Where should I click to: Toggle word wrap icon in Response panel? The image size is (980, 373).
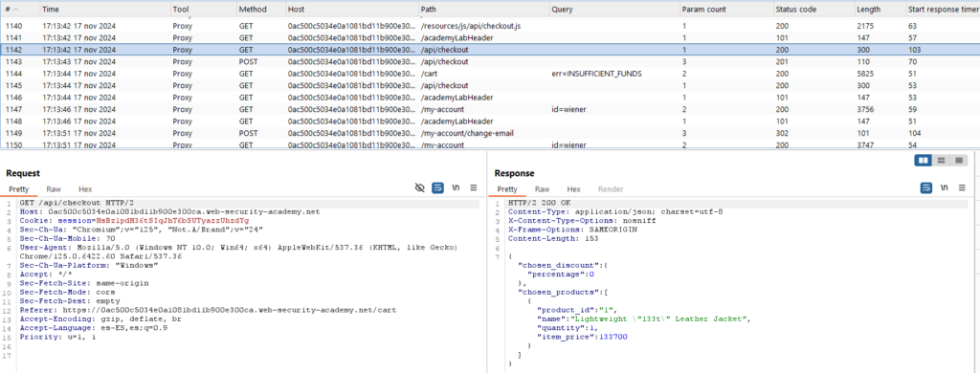(x=926, y=188)
